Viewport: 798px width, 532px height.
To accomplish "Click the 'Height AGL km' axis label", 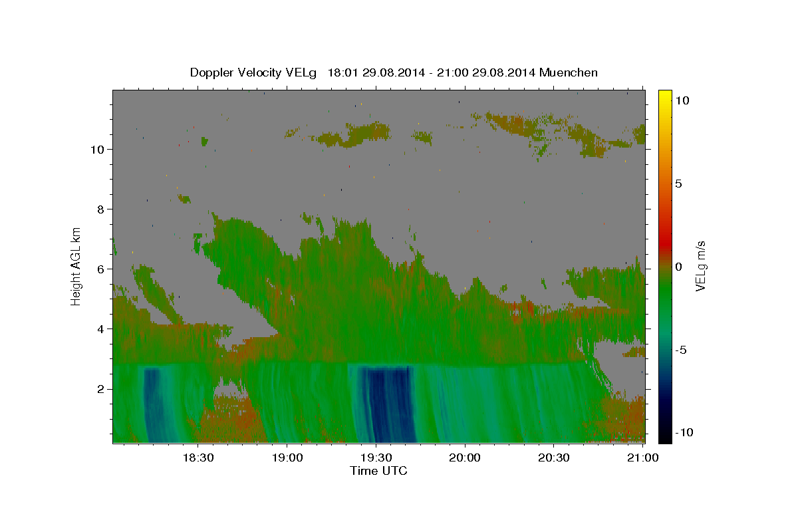I will click(x=76, y=266).
